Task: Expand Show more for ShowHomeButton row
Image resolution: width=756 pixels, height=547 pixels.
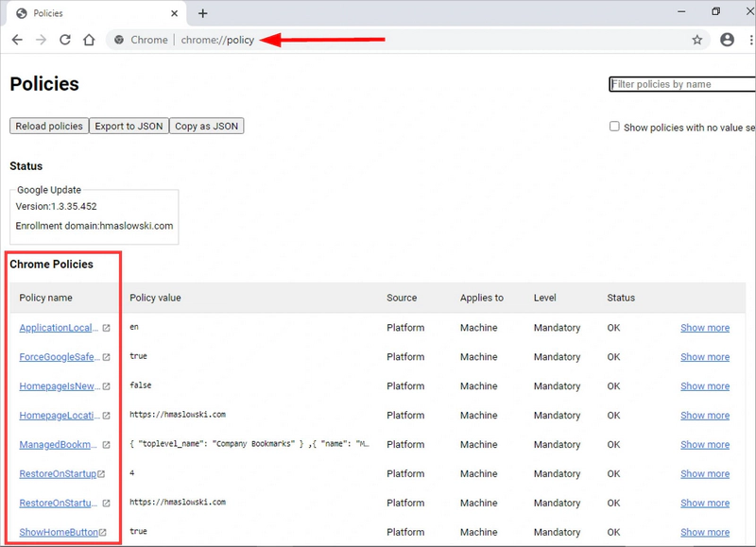Action: 705,532
